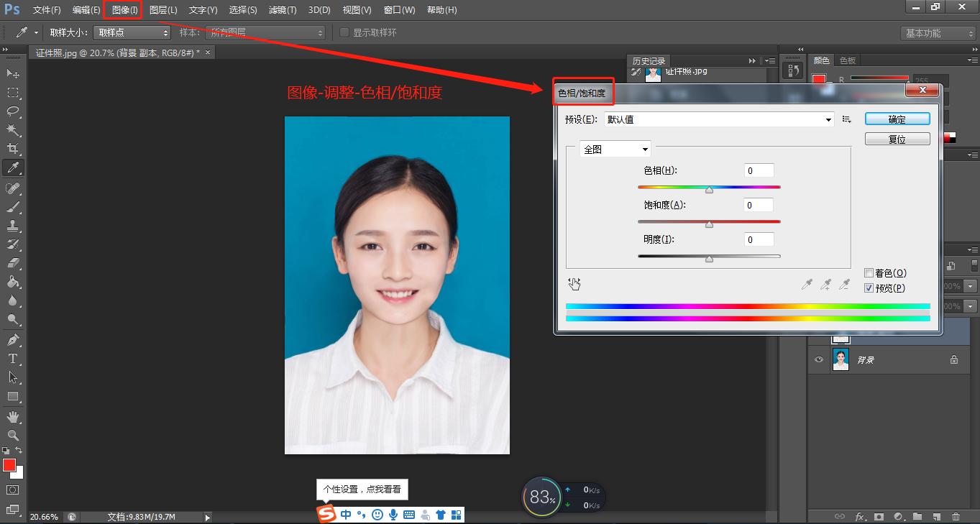Click the 饱和度 value input field
Viewport: 980px width, 524px height.
[x=759, y=205]
